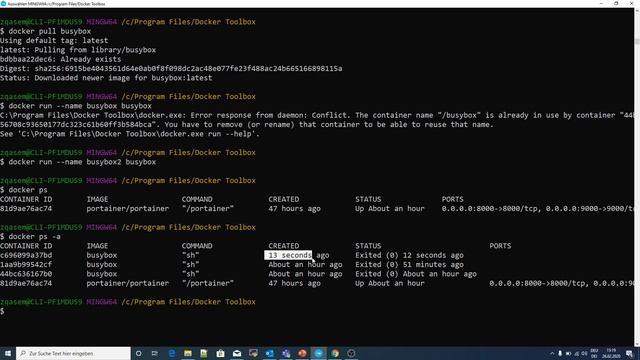The width and height of the screenshot is (640, 360).
Task: Click the 'Digest: sha256' line
Action: 171,69
